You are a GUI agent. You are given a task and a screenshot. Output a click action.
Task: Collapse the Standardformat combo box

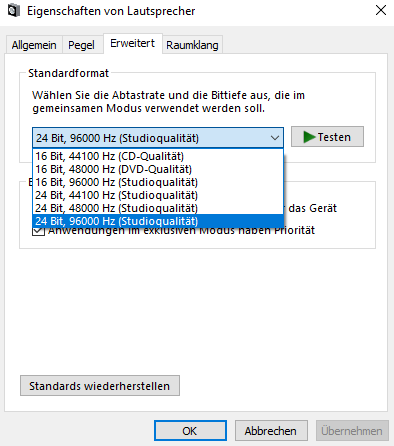(158, 138)
